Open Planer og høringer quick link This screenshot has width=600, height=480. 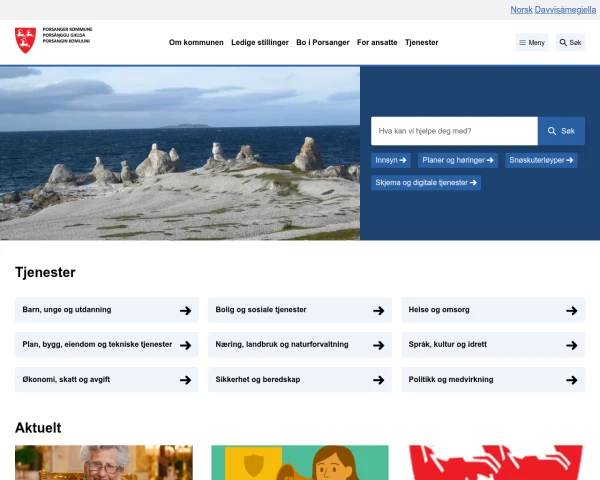point(458,160)
